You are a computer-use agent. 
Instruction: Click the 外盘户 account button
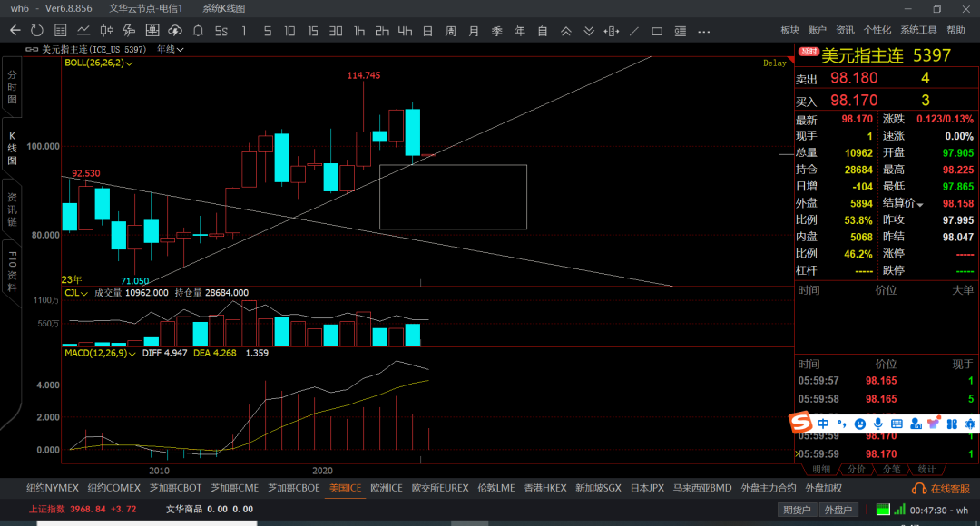(x=838, y=510)
